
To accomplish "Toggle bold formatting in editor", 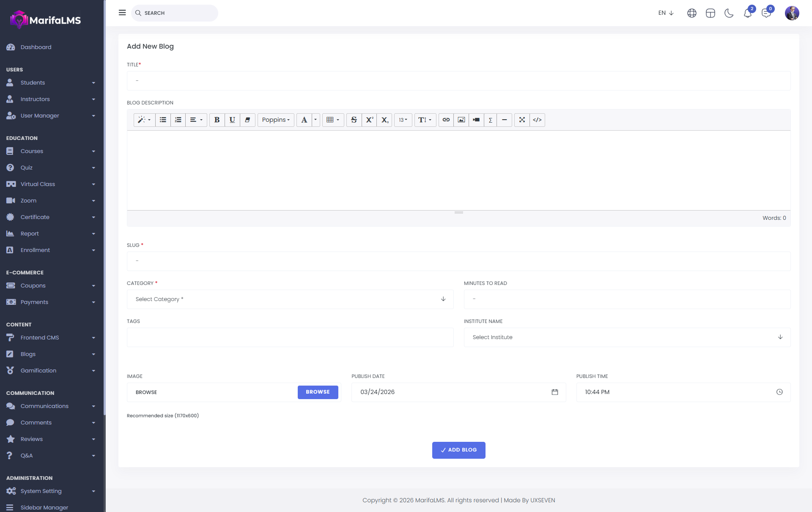I will pyautogui.click(x=217, y=120).
